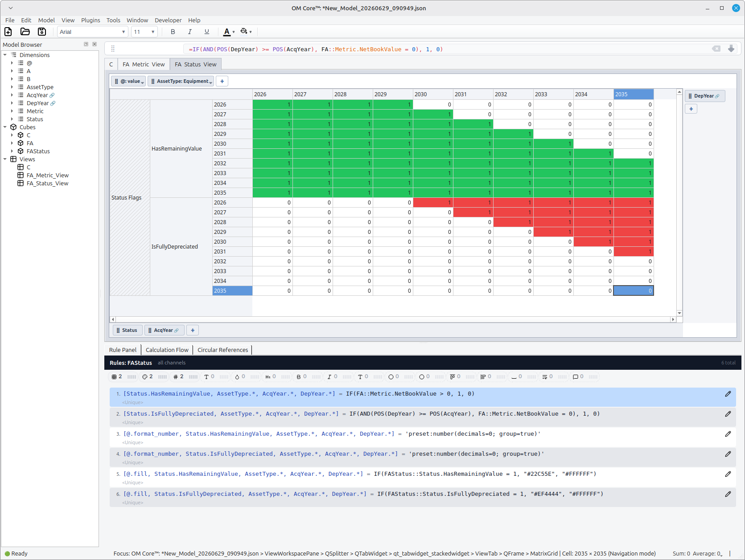Filter rules by droplet color icon
This screenshot has width=745, height=560.
pyautogui.click(x=237, y=377)
